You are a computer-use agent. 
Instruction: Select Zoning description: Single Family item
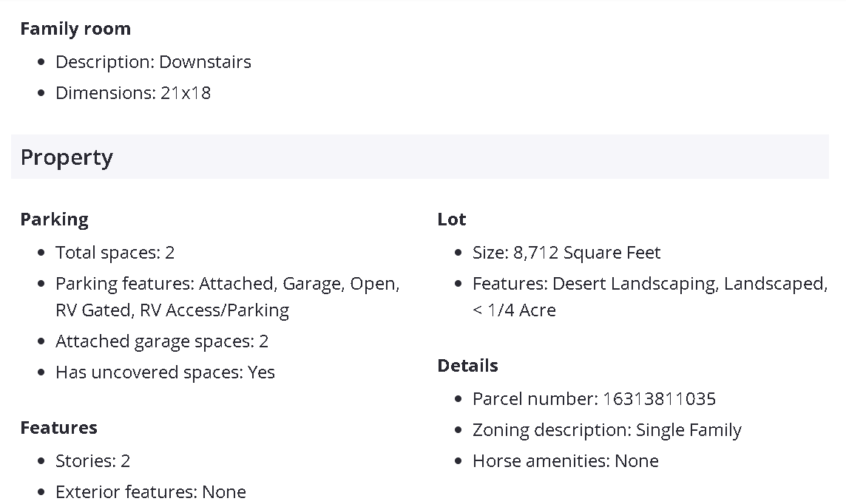tap(606, 430)
